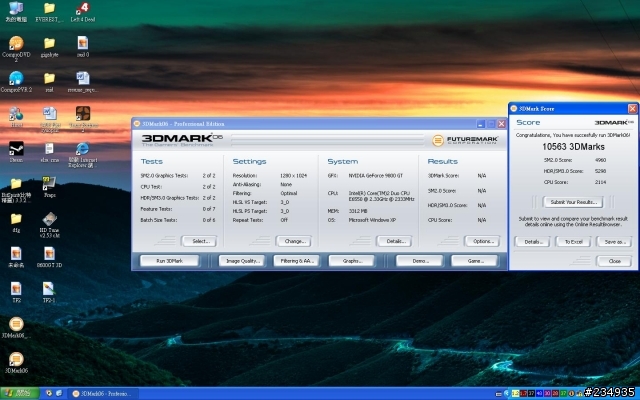
Task: Open the ComproDVD 2 shortcut
Action: point(16,48)
